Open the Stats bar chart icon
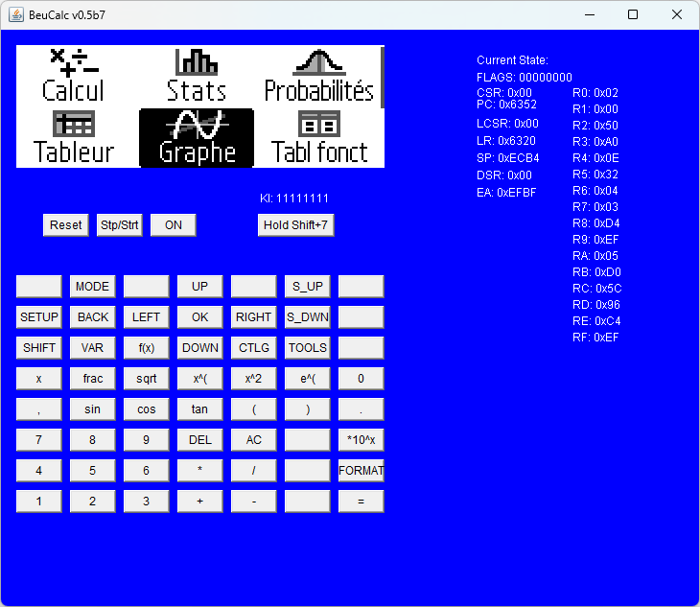700x607 pixels. point(197,76)
